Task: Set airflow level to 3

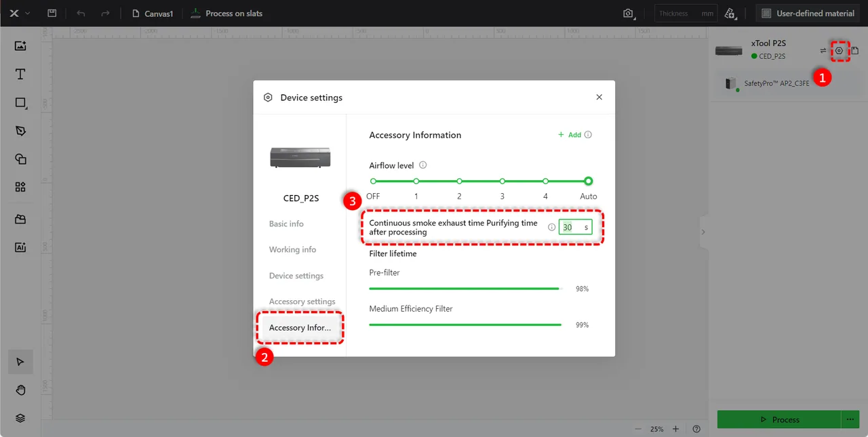Action: click(x=502, y=181)
